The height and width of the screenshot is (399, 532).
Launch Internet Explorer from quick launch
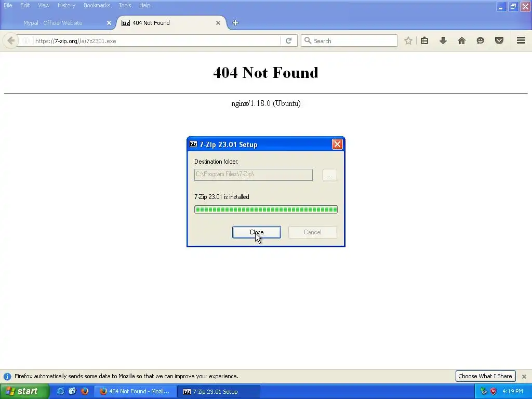tap(60, 391)
